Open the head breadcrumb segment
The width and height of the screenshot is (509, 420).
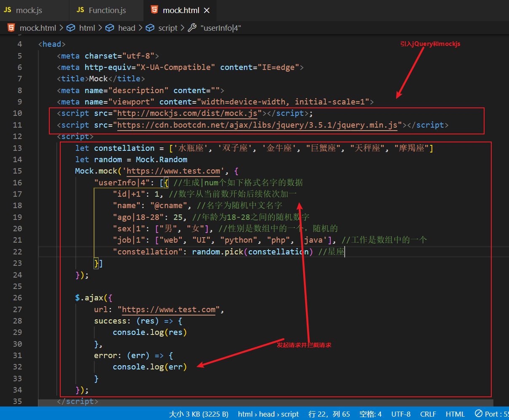coord(121,28)
